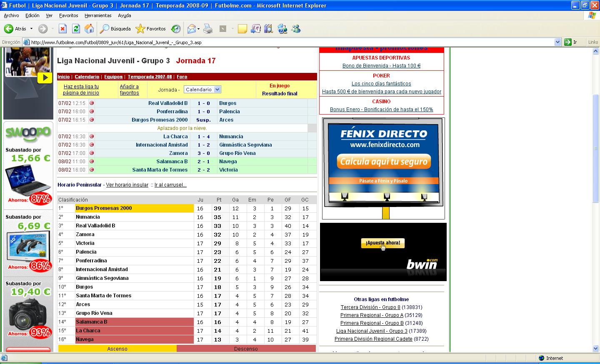Screen dimensions: 600x364
Task: Open the Home page icon
Action: click(x=89, y=29)
